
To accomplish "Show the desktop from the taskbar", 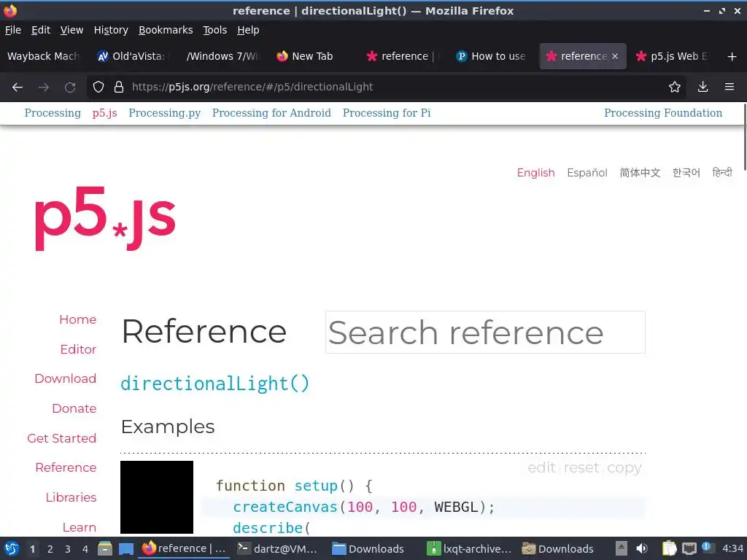I will [125, 548].
